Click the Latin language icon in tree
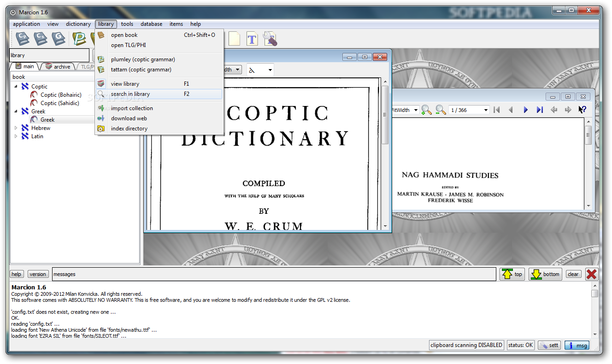Viewport: 612px width, 364px height. click(x=25, y=136)
